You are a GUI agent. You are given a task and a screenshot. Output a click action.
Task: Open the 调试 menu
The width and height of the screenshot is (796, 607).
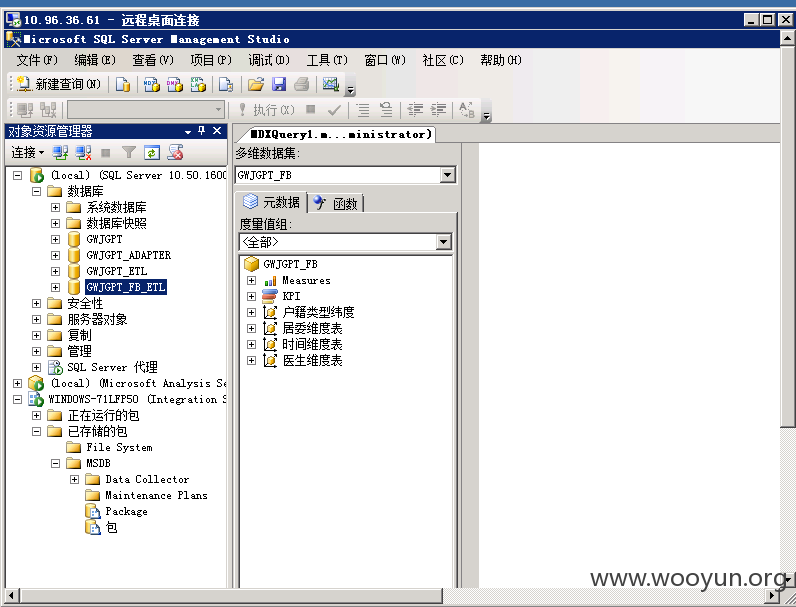coord(269,60)
